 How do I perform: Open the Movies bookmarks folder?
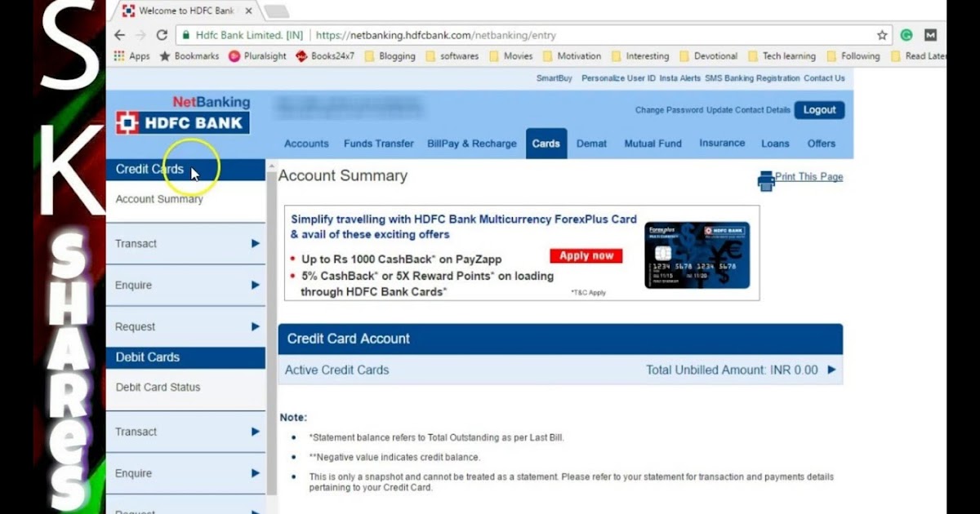[510, 56]
